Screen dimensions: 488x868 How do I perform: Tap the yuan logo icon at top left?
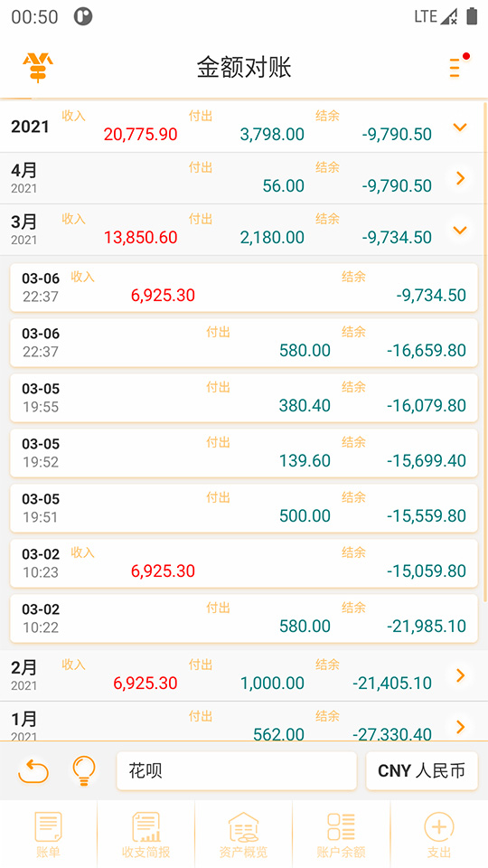point(38,68)
